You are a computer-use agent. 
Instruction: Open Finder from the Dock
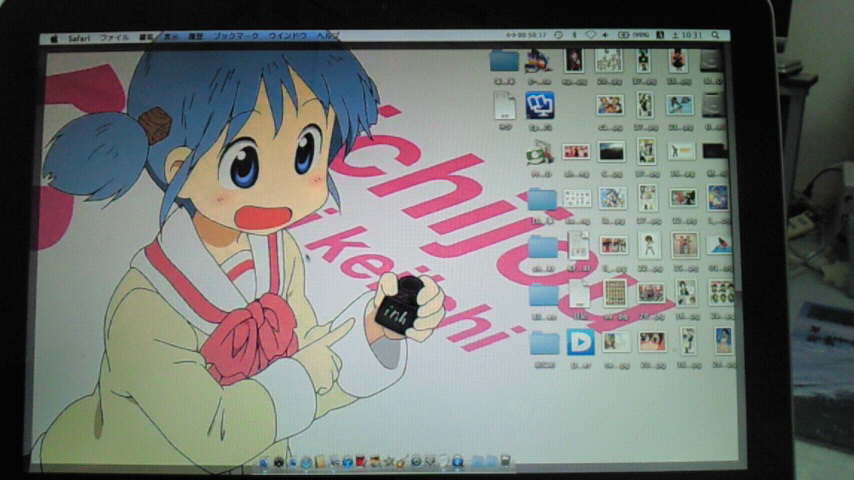coord(264,463)
